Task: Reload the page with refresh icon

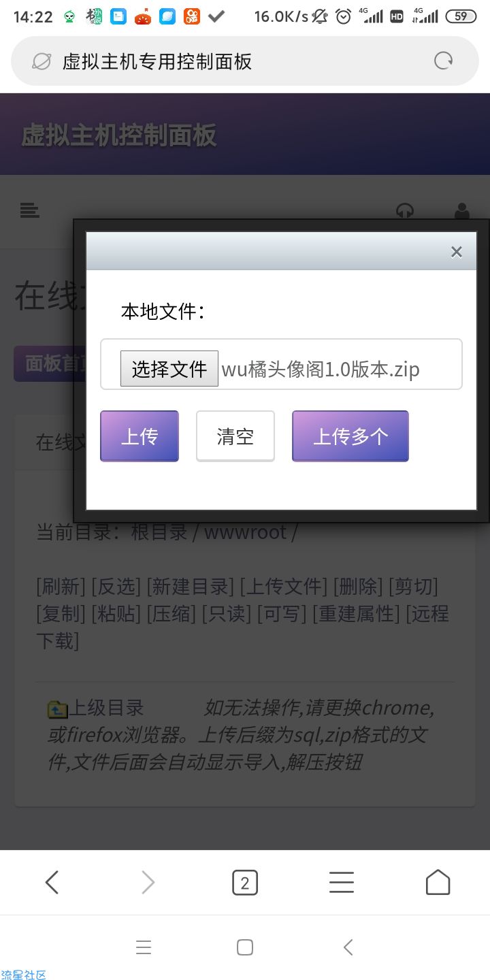Action: pyautogui.click(x=443, y=61)
